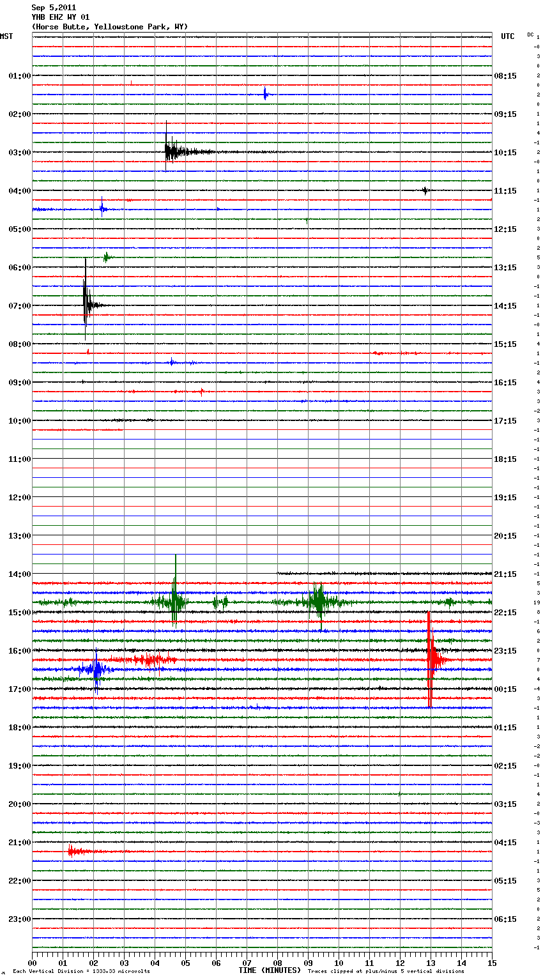This screenshot has height=980, width=543.
Task: Click 'Traces clipped at plus/minus 5 vertical divisions' note
Action: click(x=386, y=972)
